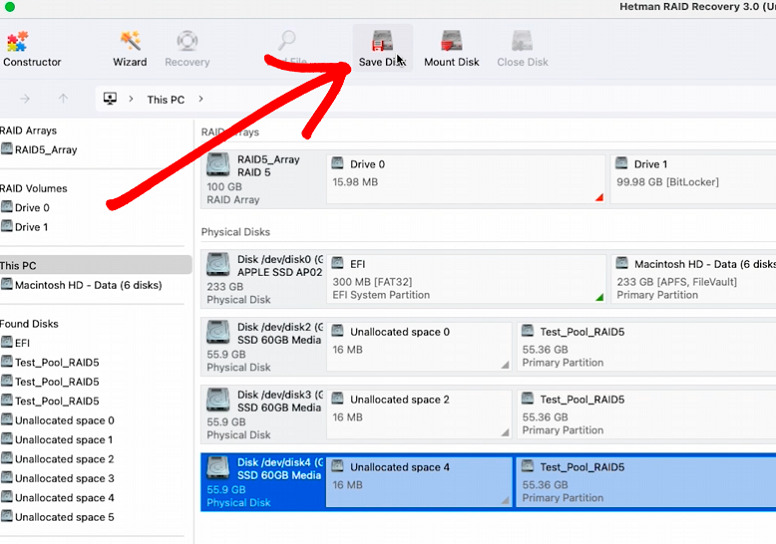
Task: Click red corner marker on Drive 0 tile
Action: click(x=600, y=198)
